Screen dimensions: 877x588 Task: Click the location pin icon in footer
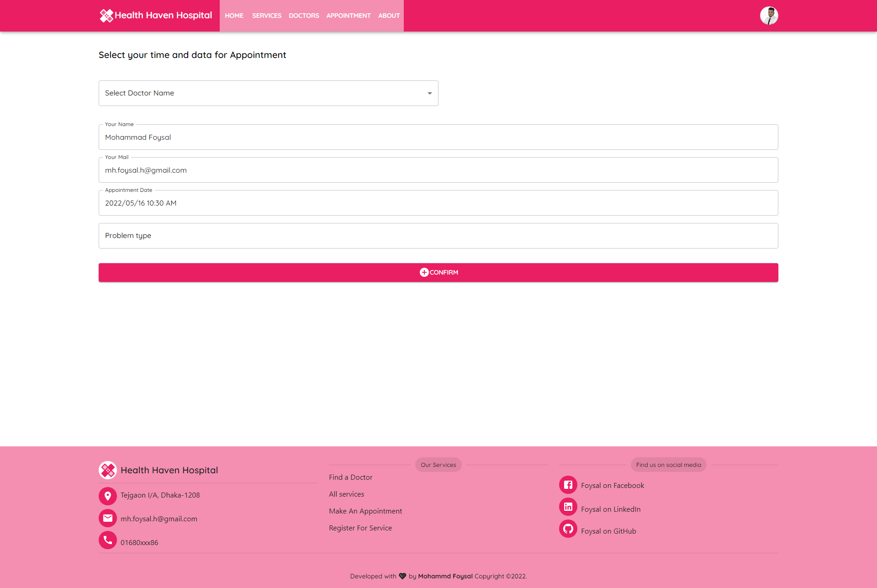[108, 496]
